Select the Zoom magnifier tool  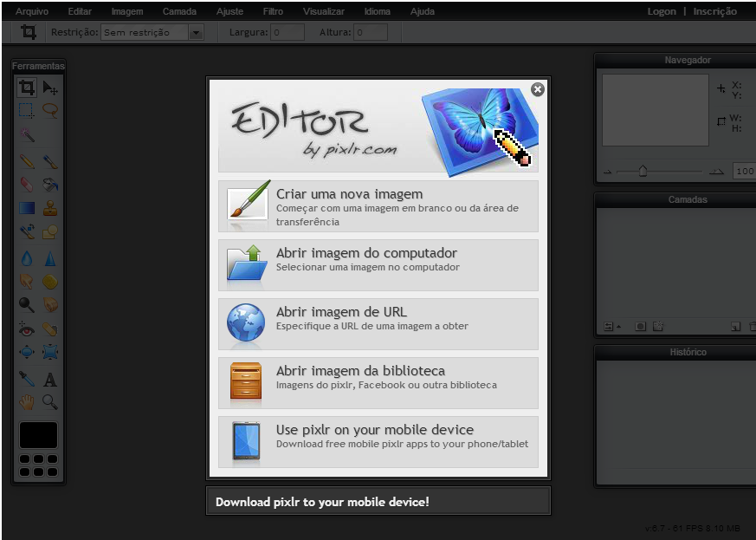[50, 401]
